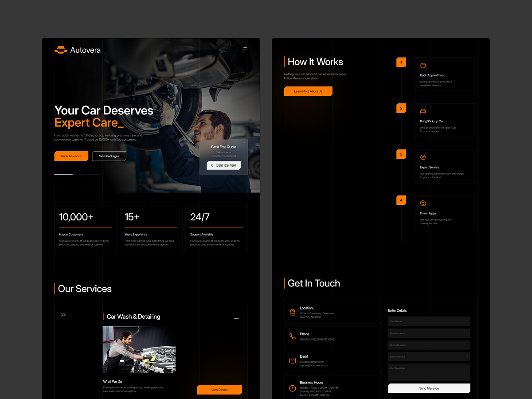
Task: Open the Select Service dropdown
Action: click(x=429, y=356)
